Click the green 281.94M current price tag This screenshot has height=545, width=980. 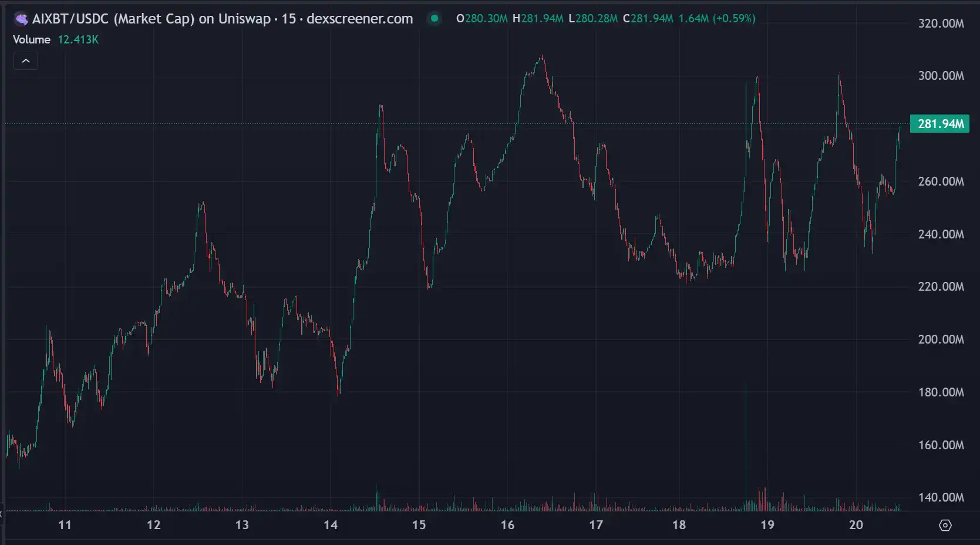pos(939,124)
